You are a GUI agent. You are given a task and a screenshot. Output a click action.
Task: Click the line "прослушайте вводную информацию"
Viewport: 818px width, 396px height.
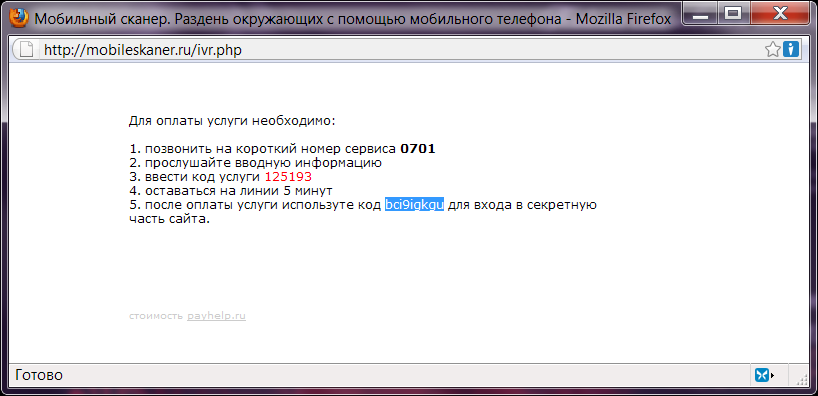(x=263, y=163)
